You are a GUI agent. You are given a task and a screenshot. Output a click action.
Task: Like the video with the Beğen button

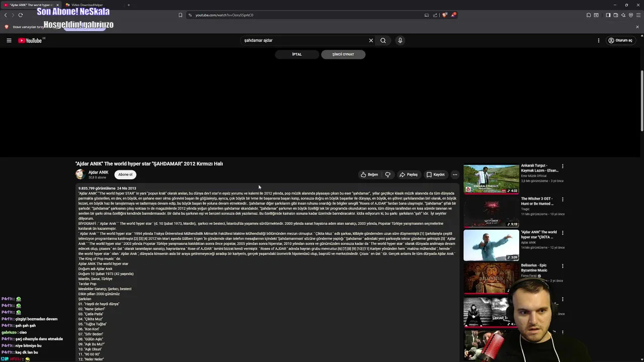[x=369, y=174]
